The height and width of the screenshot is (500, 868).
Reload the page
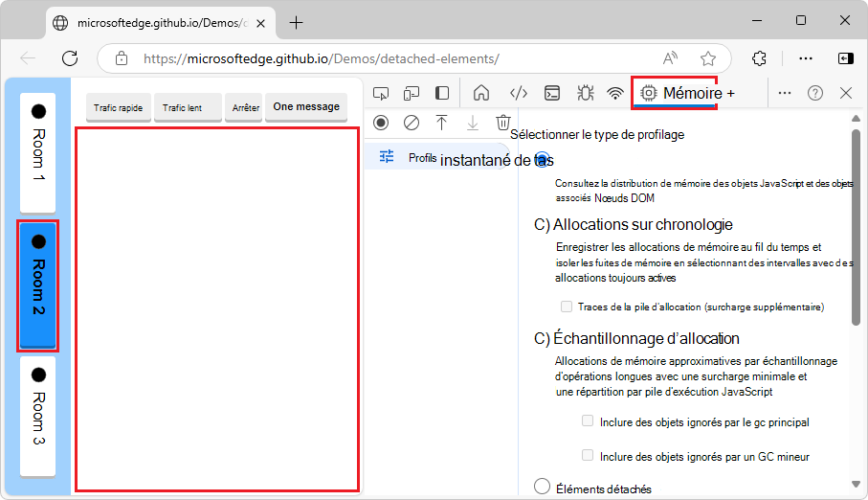(70, 58)
